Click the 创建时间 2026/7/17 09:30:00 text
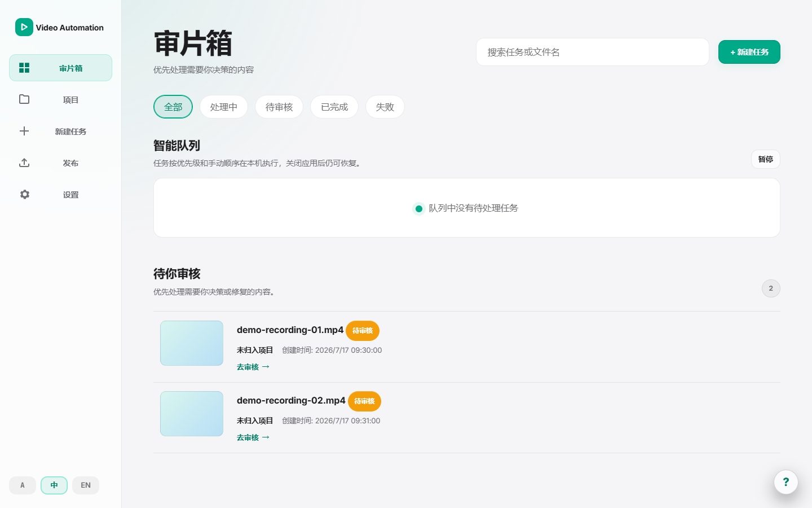 tap(332, 350)
